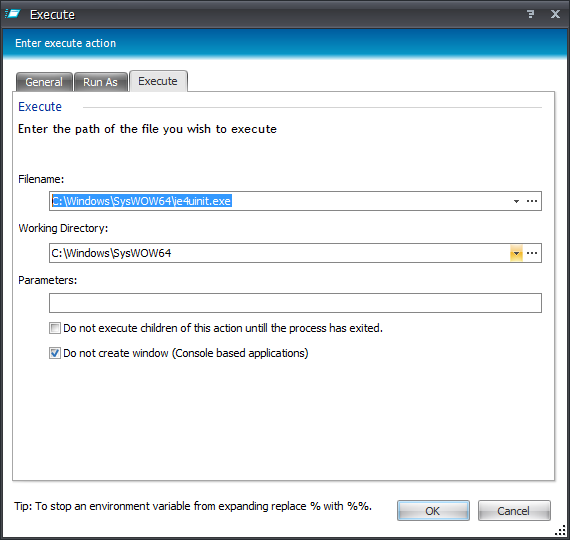Expand the Working Directory dropdown arrow
Image resolution: width=570 pixels, height=540 pixels.
516,253
